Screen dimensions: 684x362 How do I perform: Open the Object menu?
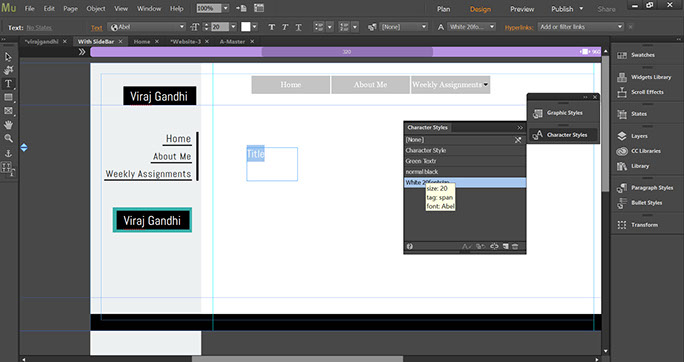pos(96,8)
